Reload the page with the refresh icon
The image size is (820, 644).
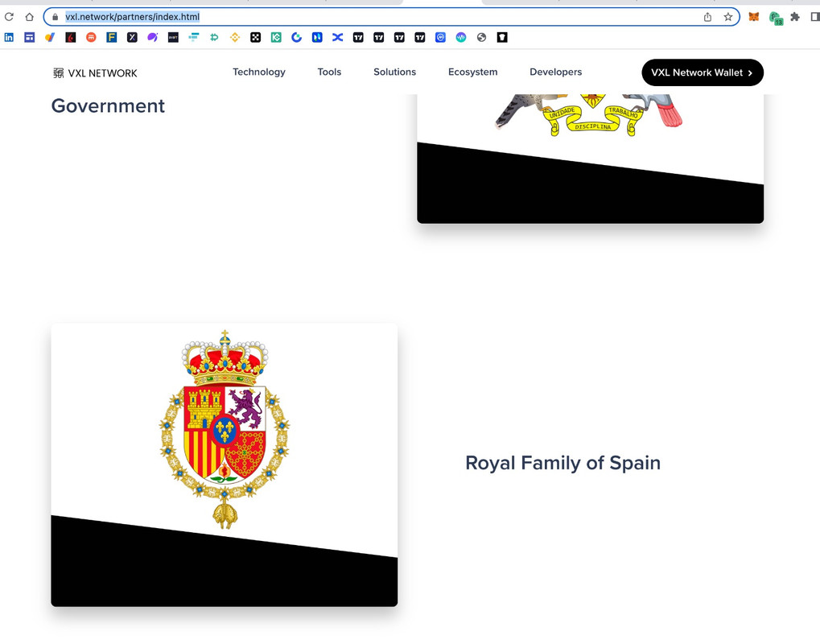9,17
